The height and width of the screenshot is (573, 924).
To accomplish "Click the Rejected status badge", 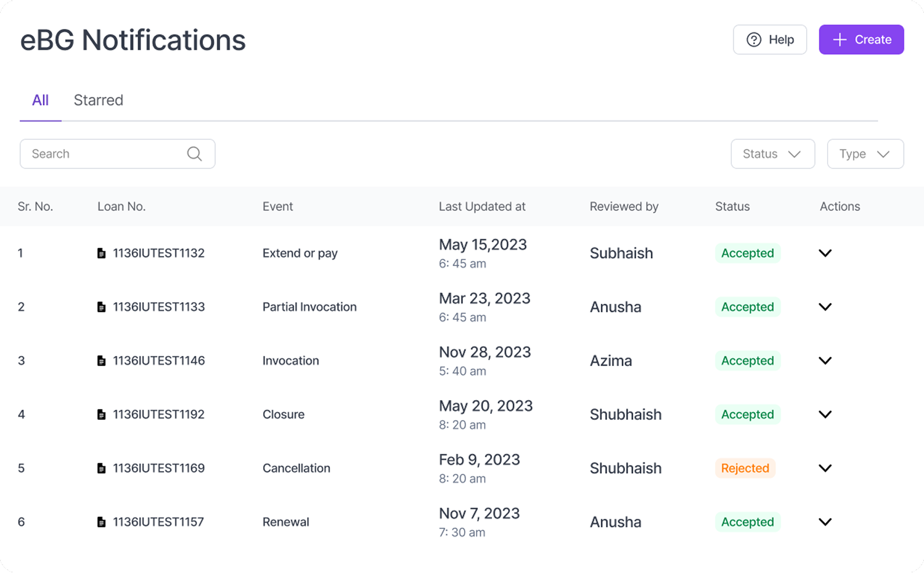I will point(745,468).
